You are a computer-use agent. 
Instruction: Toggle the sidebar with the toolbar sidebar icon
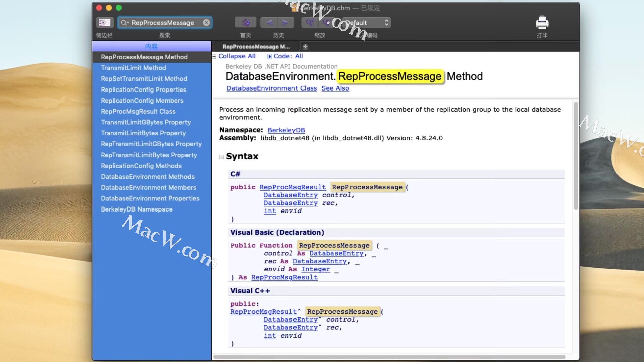point(105,23)
